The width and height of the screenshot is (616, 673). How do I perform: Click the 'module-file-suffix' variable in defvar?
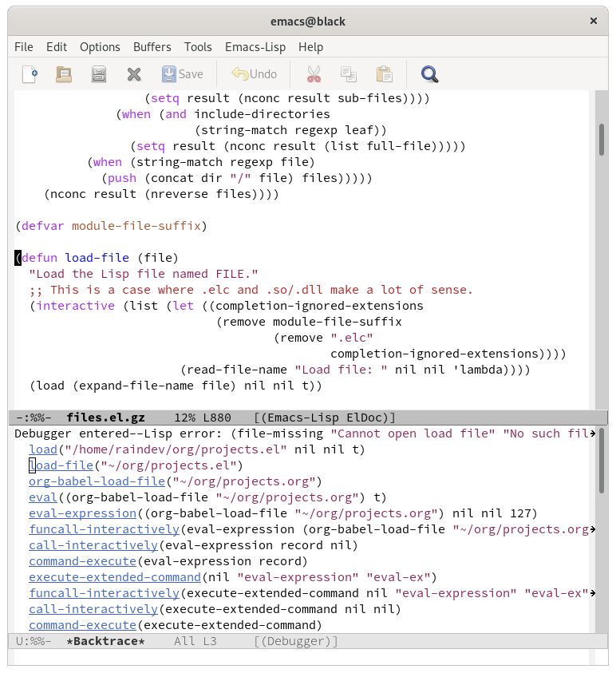(136, 226)
